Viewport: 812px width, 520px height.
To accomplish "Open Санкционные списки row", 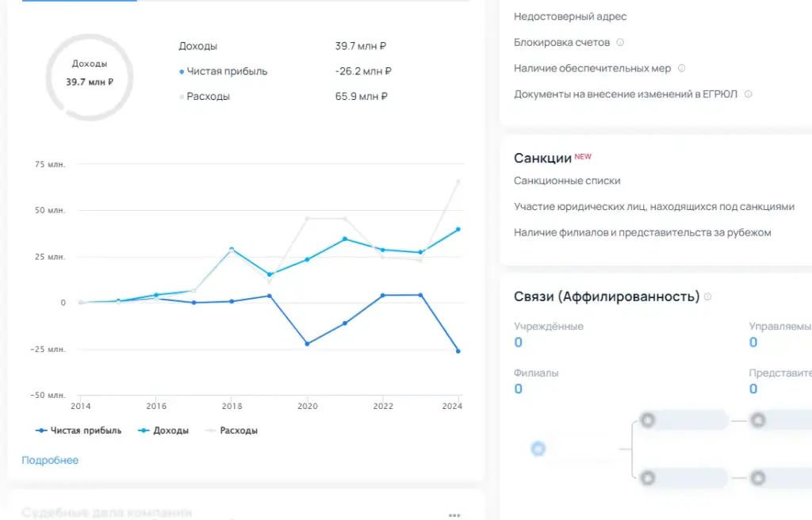I will [x=567, y=181].
